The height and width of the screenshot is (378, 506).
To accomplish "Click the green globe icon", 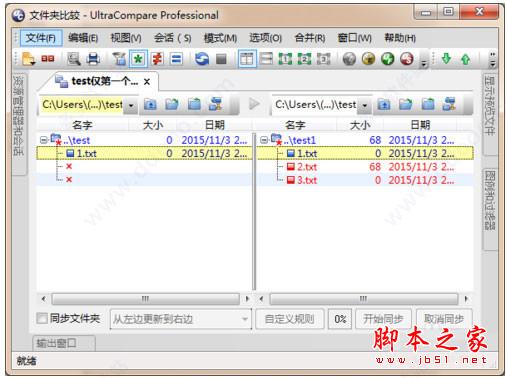I will click(388, 59).
